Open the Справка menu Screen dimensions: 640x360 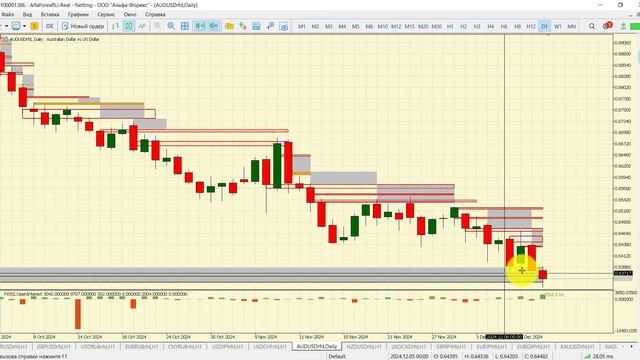pos(155,14)
